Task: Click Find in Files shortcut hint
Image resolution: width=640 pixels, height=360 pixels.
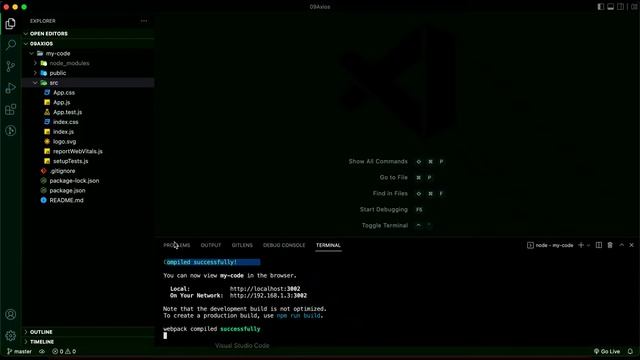Action: coord(390,193)
